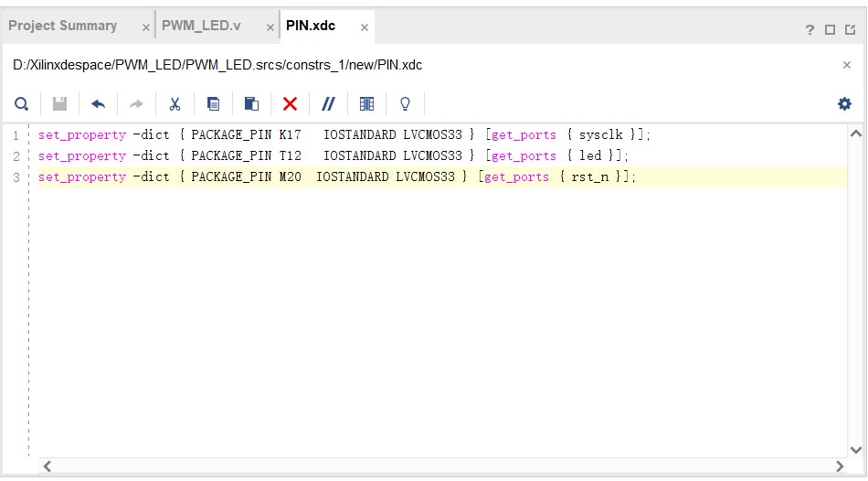Switch to the PWM_LED.v tab
This screenshot has height=481, width=868.
click(201, 26)
